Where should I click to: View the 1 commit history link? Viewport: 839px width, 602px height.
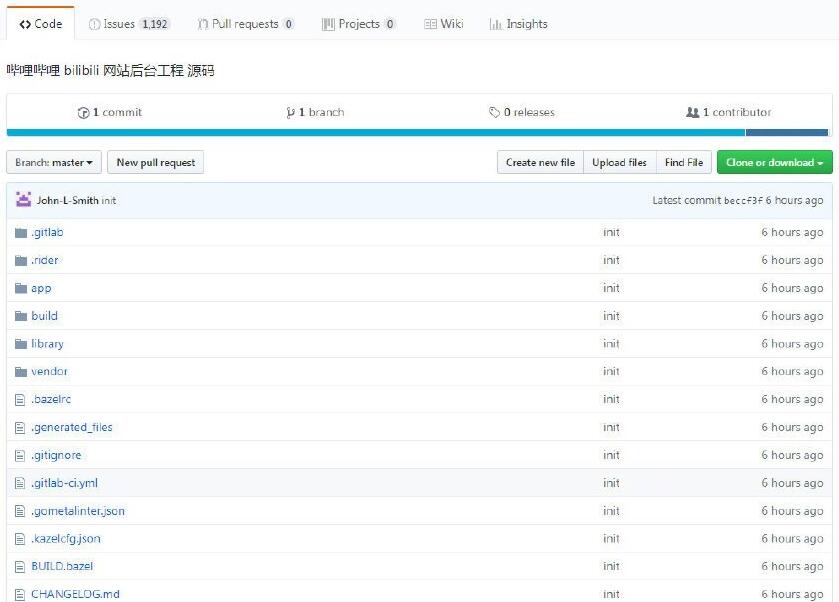click(110, 112)
